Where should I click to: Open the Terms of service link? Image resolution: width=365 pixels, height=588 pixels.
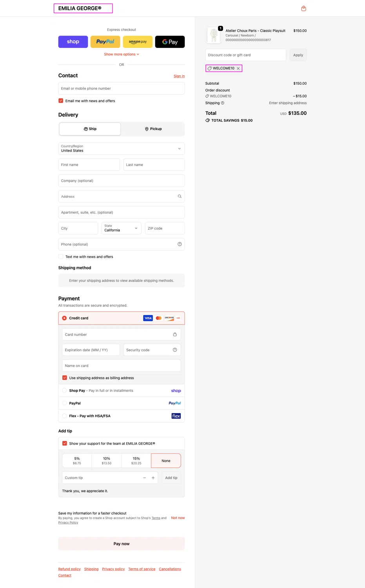click(142, 569)
